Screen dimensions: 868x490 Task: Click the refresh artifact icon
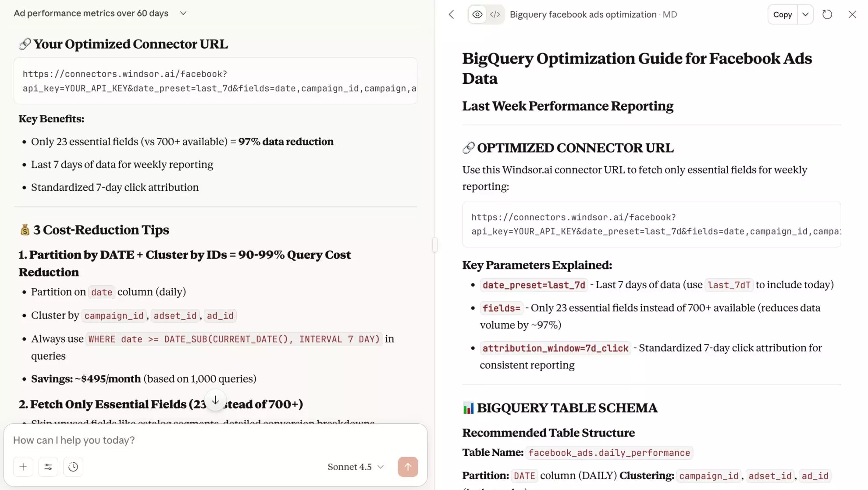click(827, 14)
